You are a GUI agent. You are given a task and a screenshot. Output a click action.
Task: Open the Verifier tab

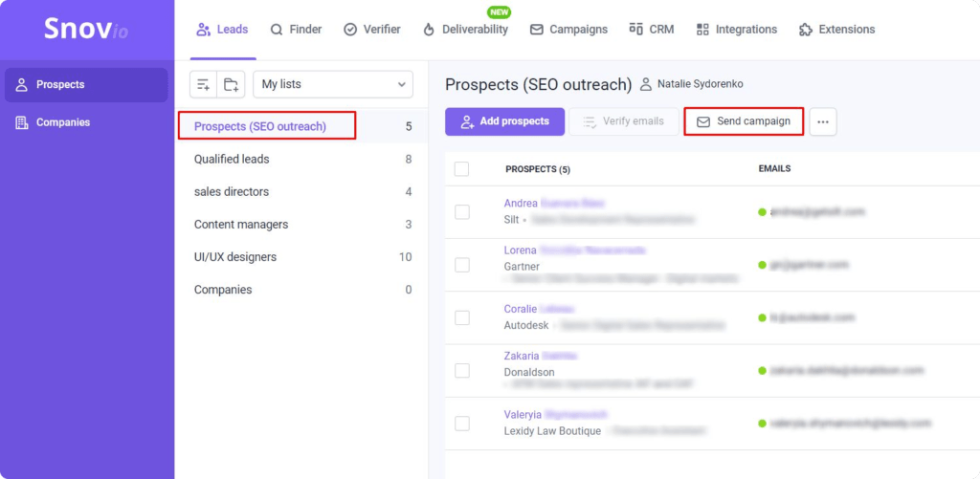(372, 30)
